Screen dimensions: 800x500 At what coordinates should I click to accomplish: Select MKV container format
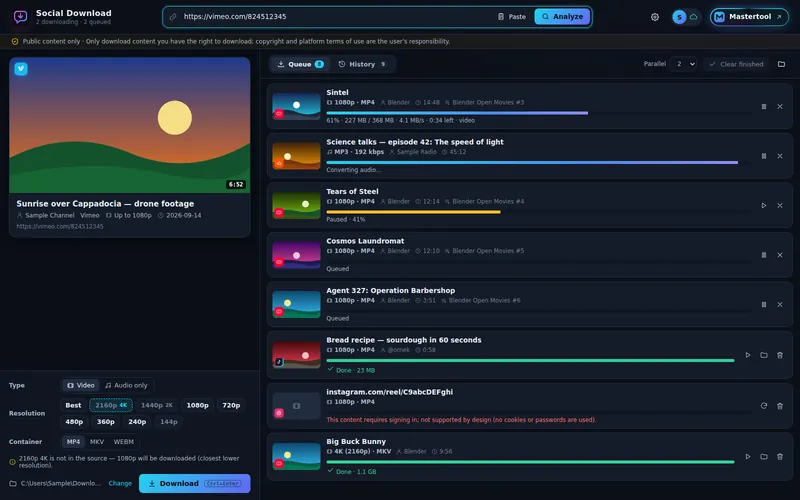click(x=97, y=442)
